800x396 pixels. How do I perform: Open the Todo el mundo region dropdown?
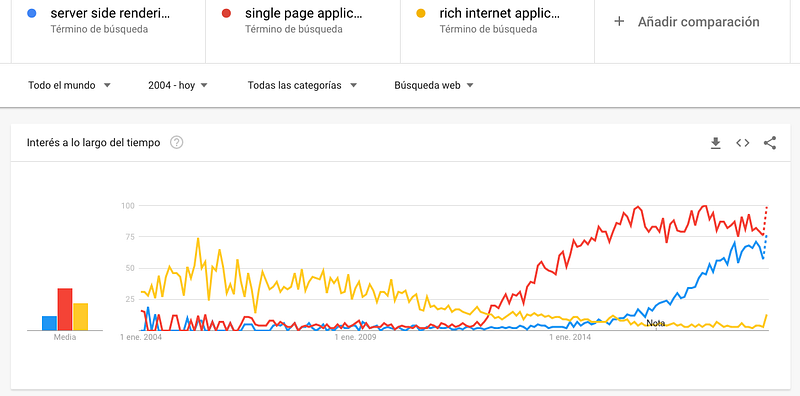pos(69,85)
